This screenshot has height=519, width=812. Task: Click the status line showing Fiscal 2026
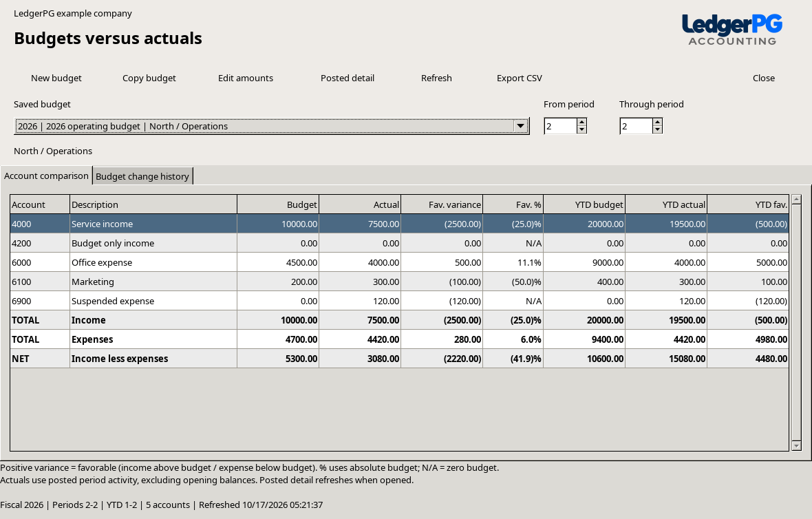162,505
